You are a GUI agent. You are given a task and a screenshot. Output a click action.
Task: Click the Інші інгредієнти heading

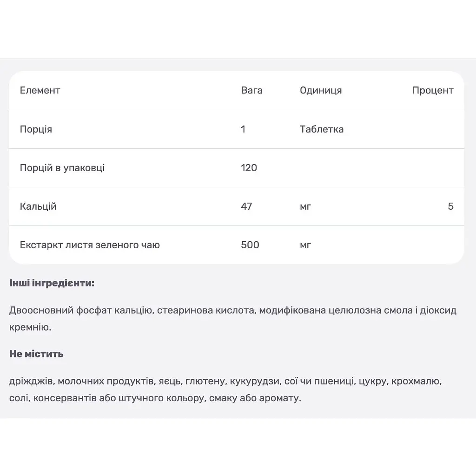(52, 283)
